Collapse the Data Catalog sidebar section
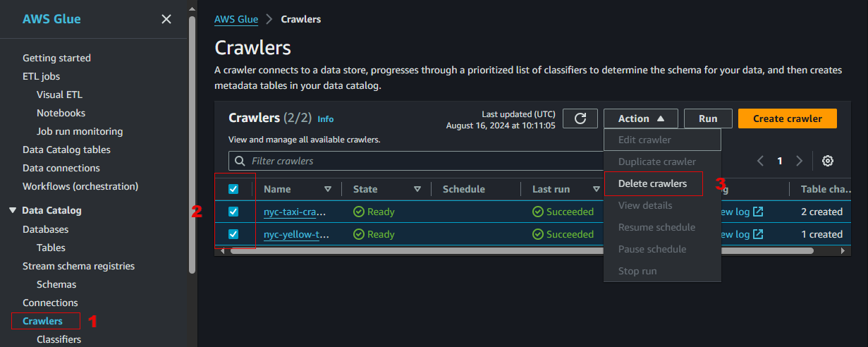Image resolution: width=868 pixels, height=347 pixels. [x=13, y=210]
